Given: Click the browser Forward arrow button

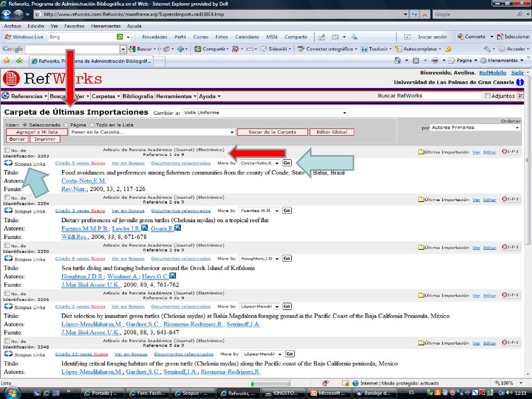Looking at the screenshot, I should (x=18, y=14).
